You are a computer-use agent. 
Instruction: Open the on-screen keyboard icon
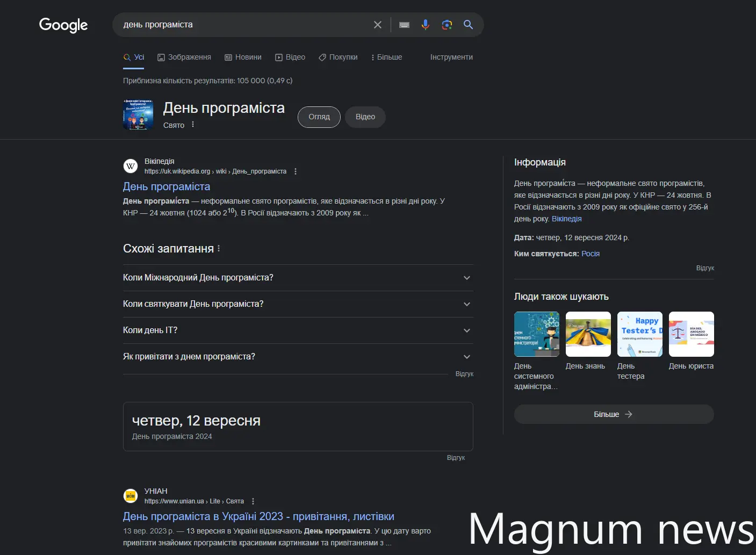(x=405, y=25)
